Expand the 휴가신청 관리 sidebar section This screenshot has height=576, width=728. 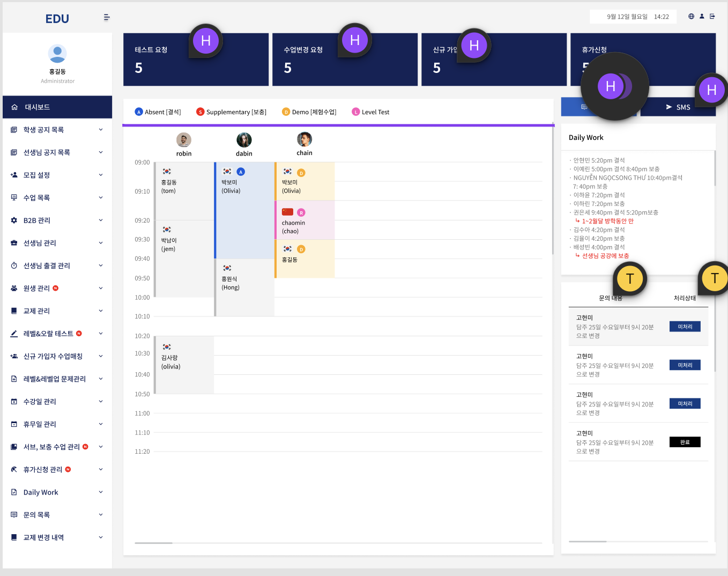click(x=101, y=469)
